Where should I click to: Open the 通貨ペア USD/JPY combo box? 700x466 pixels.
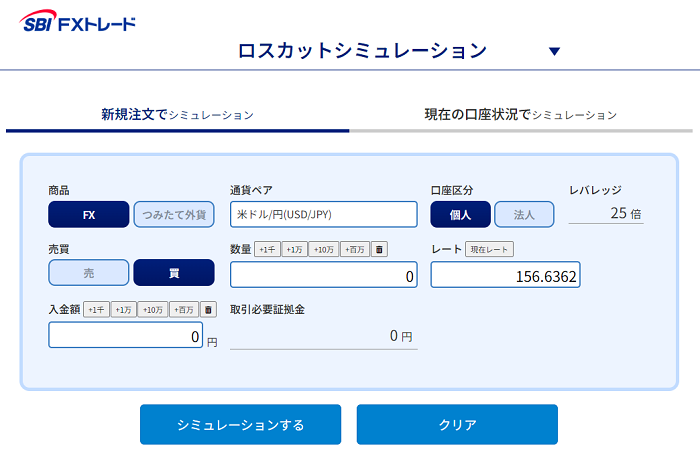(x=323, y=215)
